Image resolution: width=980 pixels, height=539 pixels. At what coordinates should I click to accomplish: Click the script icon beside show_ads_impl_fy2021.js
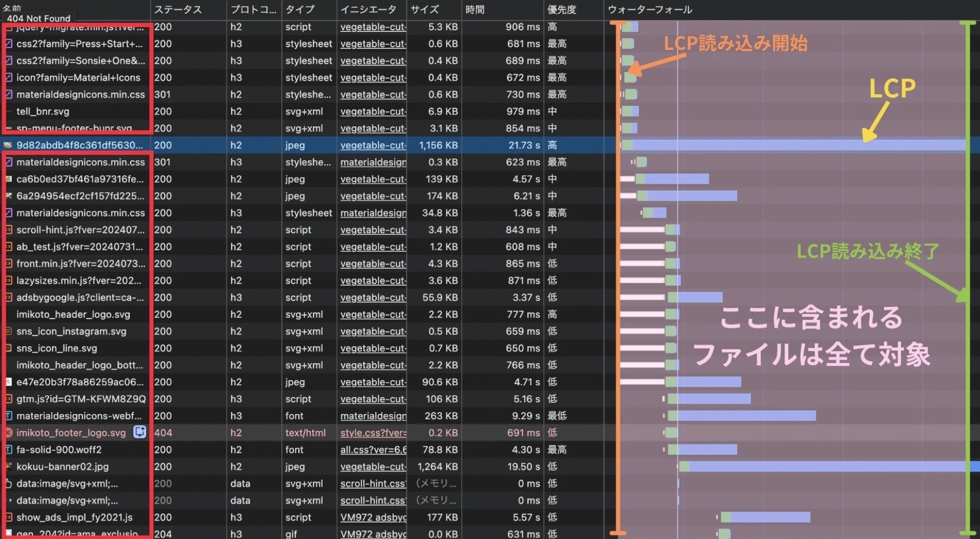coord(9,517)
